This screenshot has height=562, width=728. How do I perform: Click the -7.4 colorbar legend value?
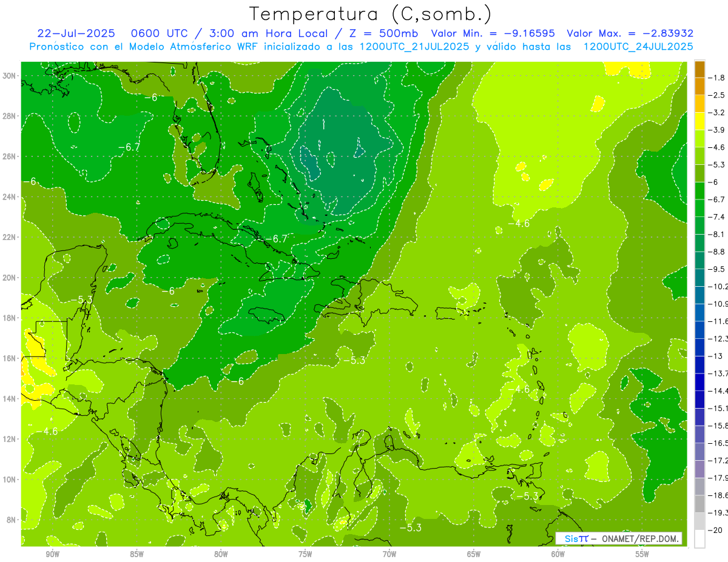[717, 217]
